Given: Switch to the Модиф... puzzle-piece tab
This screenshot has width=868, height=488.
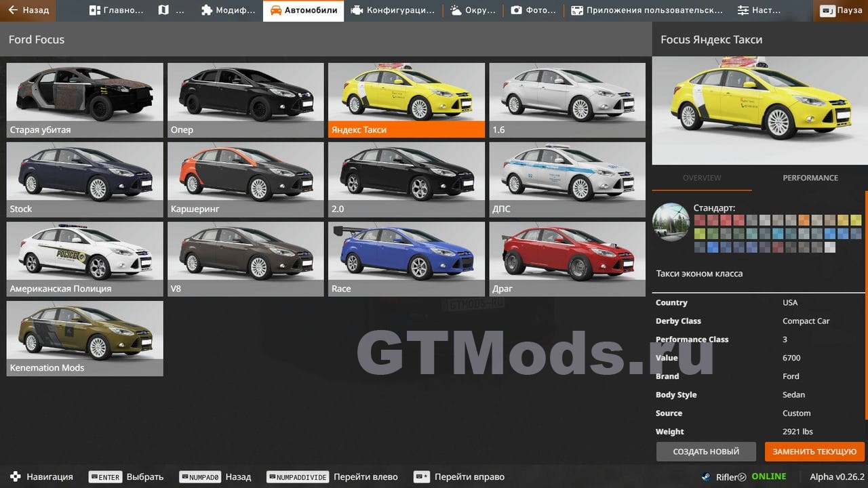Looking at the screenshot, I should pyautogui.click(x=228, y=10).
